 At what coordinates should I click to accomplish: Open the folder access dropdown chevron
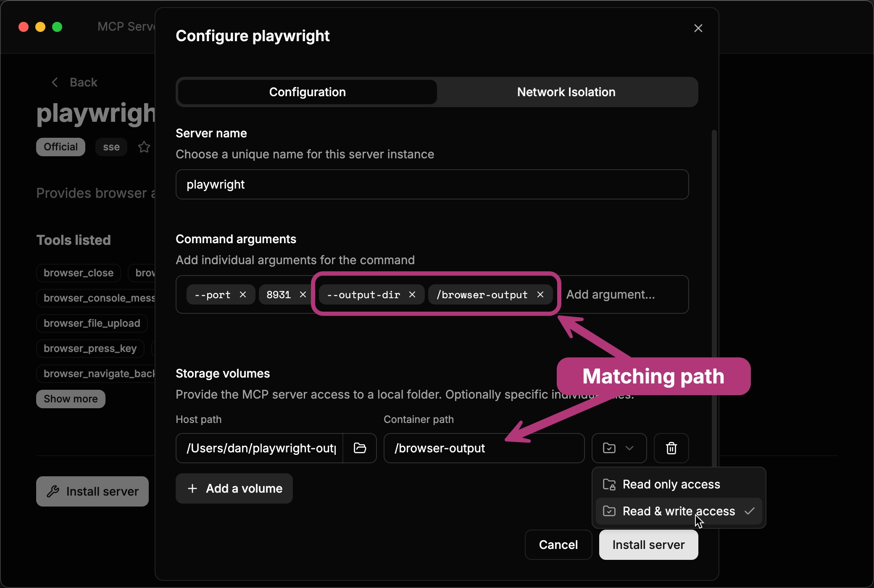[629, 448]
